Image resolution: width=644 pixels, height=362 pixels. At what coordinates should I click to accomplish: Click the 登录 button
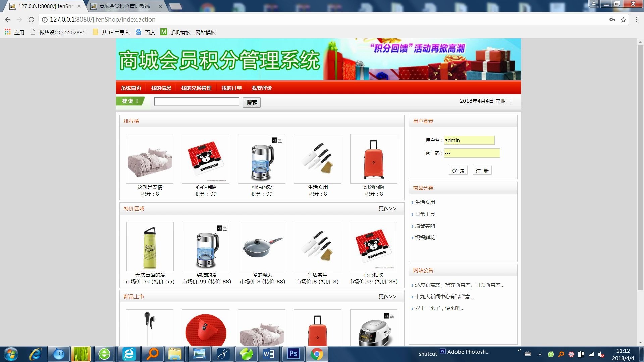[458, 170]
